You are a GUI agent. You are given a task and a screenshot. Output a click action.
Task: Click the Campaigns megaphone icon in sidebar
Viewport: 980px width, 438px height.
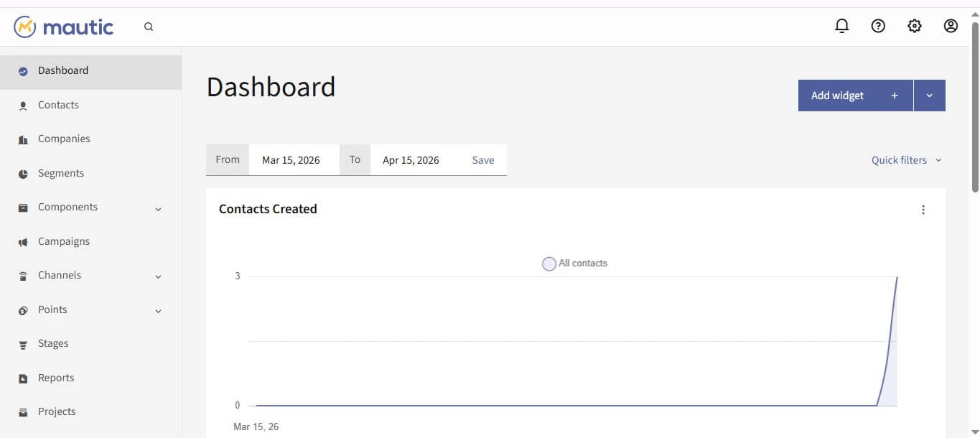point(23,242)
